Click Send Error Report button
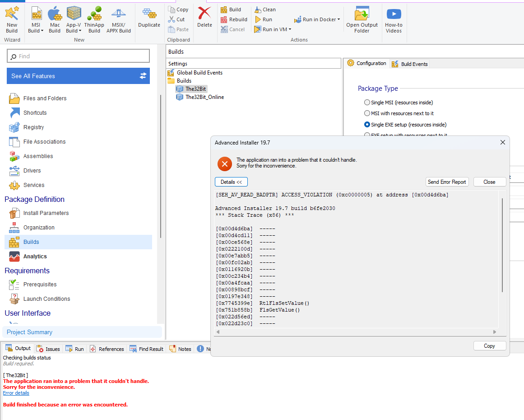 tap(447, 182)
